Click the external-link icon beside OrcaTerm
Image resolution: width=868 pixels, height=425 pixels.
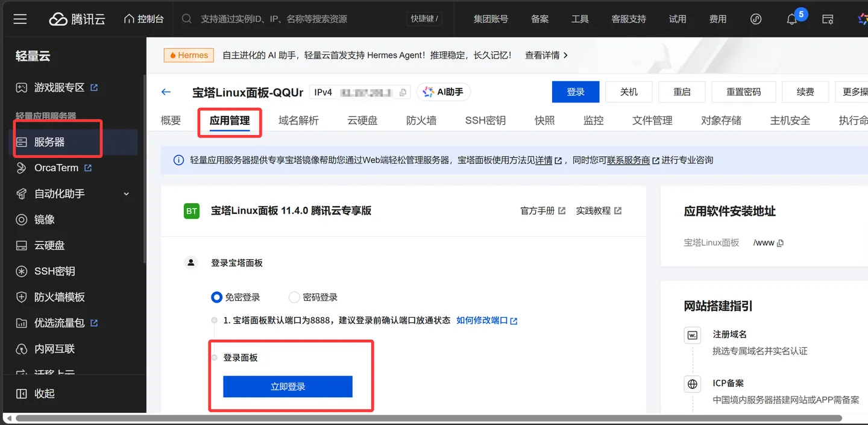click(88, 168)
